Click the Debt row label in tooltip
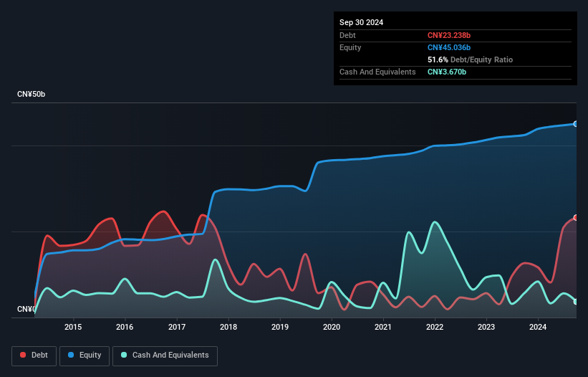This screenshot has width=588, height=377. (347, 35)
